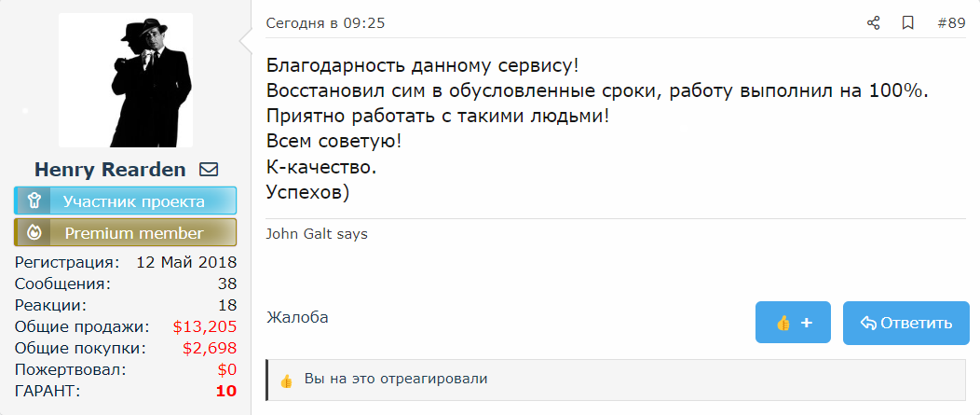980x415 pixels.
Task: Click the Общие продажи $13,205 value
Action: (205, 326)
